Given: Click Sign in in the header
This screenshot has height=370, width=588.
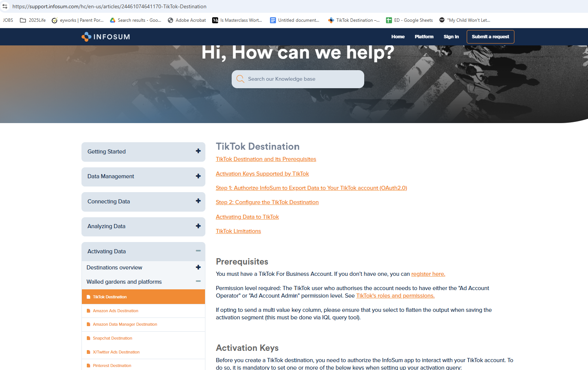Looking at the screenshot, I should pos(451,37).
